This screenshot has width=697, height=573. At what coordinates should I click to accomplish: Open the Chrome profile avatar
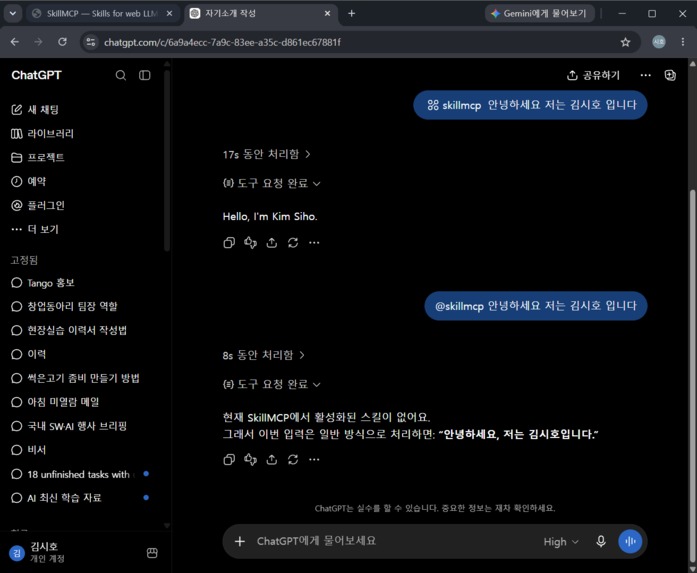(x=659, y=42)
